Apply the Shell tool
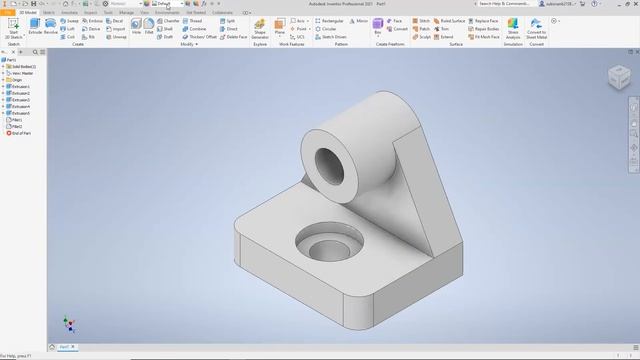640x360 pixels. pyautogui.click(x=165, y=29)
